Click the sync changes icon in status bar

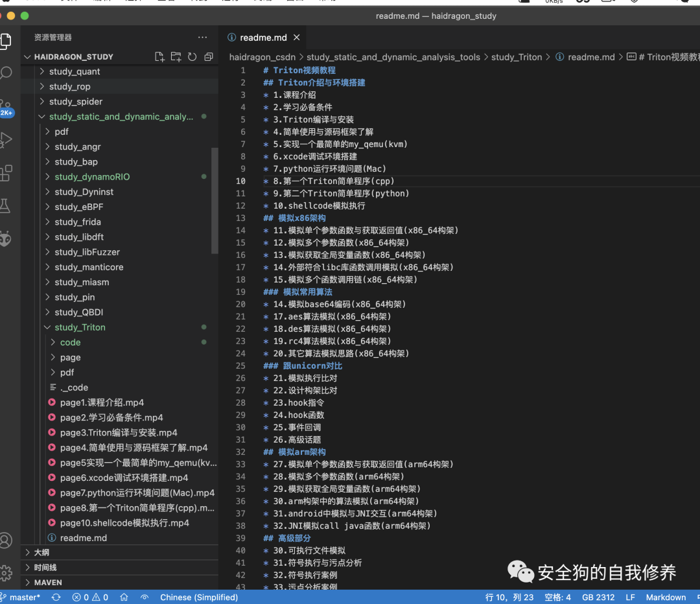pyautogui.click(x=56, y=598)
